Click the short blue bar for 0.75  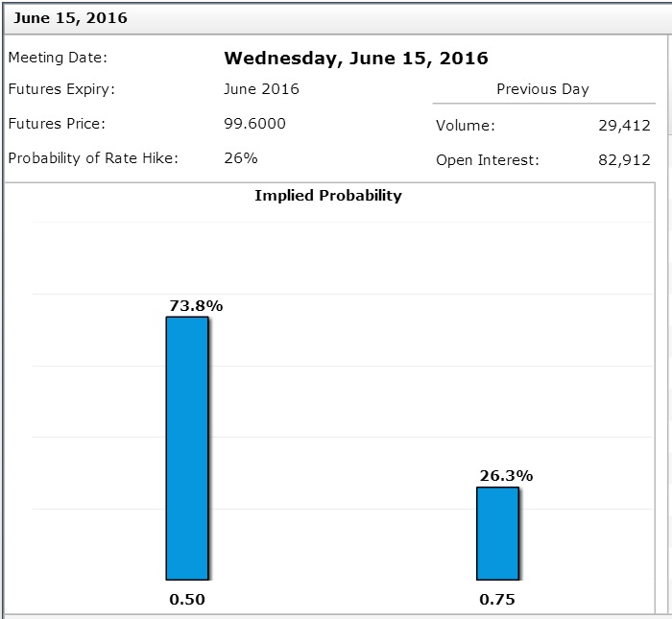(497, 534)
